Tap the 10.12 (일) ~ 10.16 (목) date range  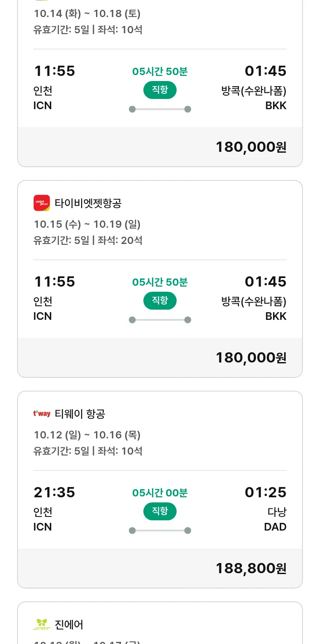pyautogui.click(x=87, y=435)
